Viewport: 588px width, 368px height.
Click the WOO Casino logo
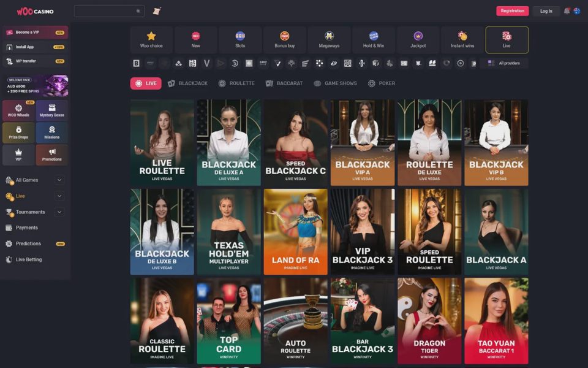click(36, 11)
